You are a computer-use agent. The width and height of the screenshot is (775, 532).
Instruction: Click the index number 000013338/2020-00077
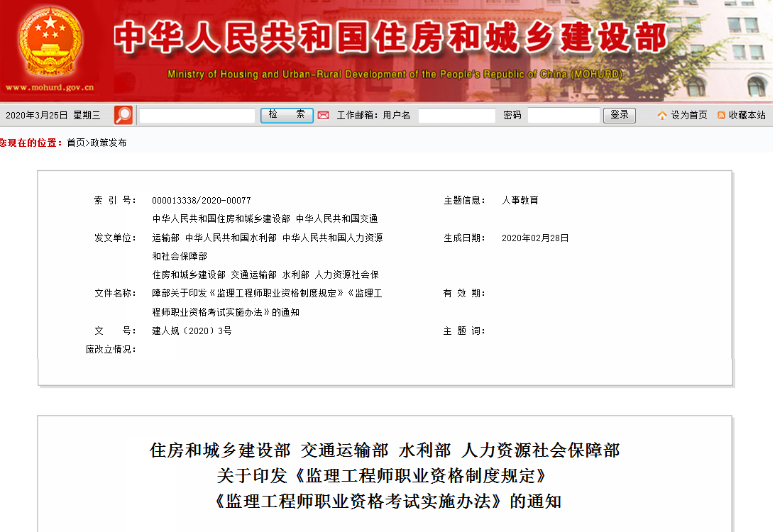202,201
